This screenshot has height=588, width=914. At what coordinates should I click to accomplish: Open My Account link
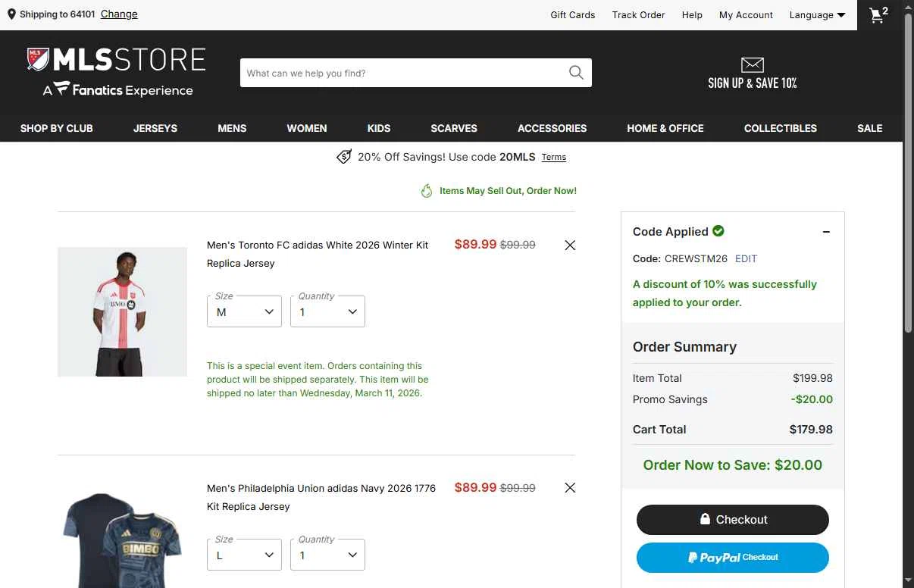pyautogui.click(x=746, y=14)
